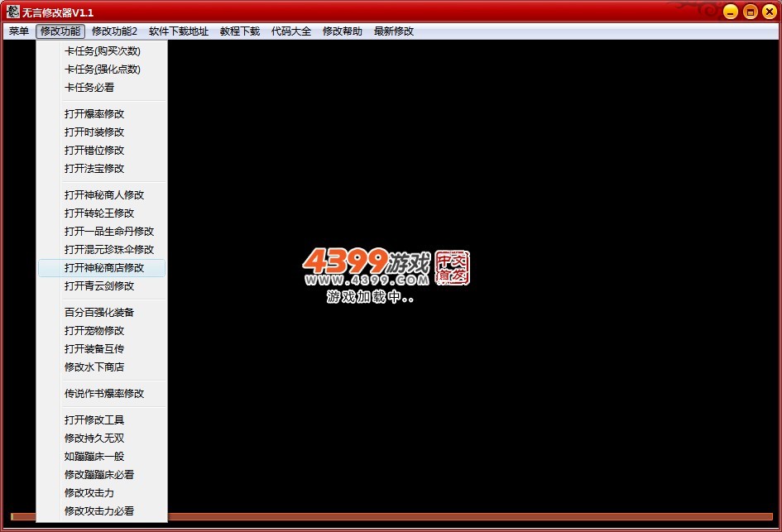
Task: Choose 卡任务必看 from the dropdown
Action: 102,88
